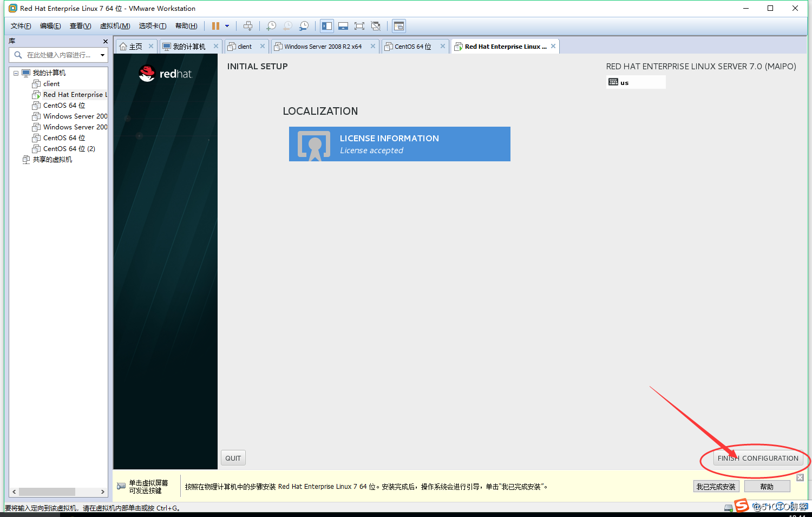Click the hard disk status bar icon
812x517 pixels.
729,508
